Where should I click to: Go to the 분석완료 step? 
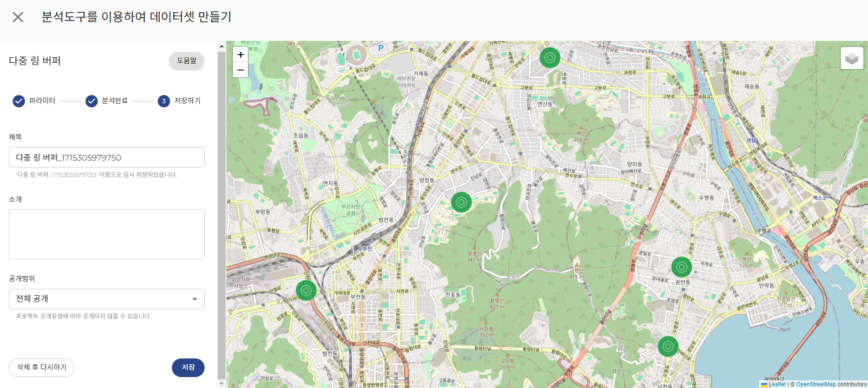tap(91, 101)
